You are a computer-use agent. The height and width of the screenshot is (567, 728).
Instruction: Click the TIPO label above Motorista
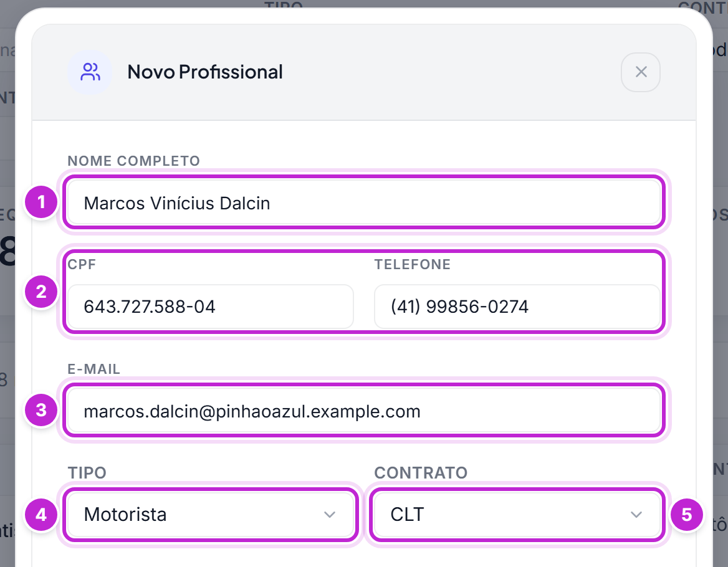tap(87, 473)
